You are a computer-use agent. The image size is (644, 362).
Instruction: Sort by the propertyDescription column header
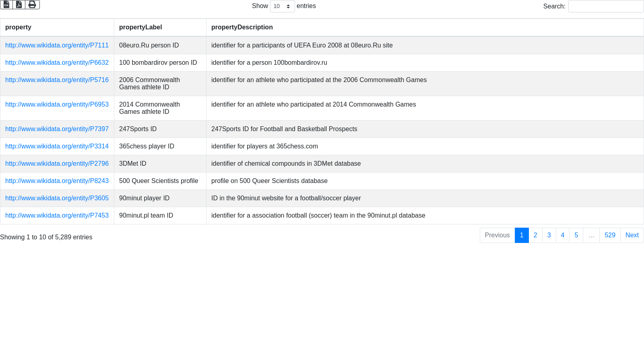(242, 27)
